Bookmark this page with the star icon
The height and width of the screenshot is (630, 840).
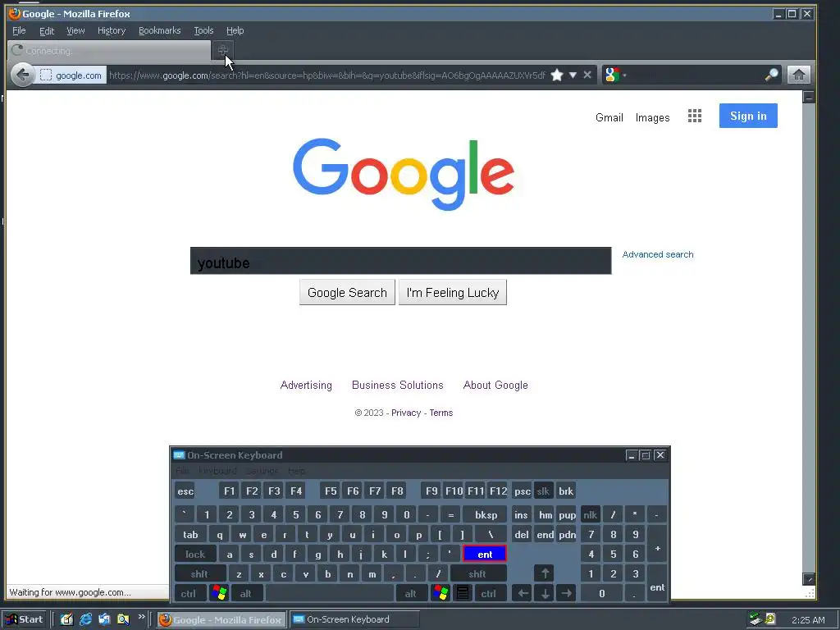point(557,75)
